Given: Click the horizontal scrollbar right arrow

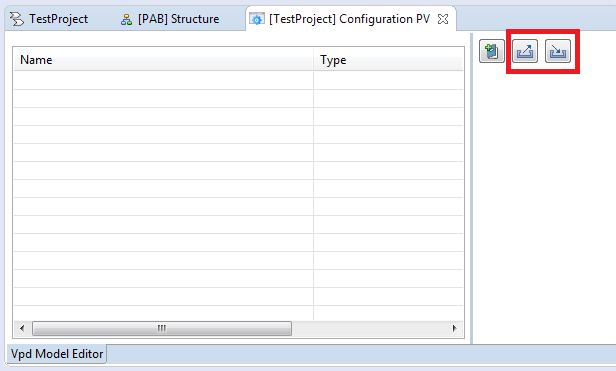Looking at the screenshot, I should 455,328.
